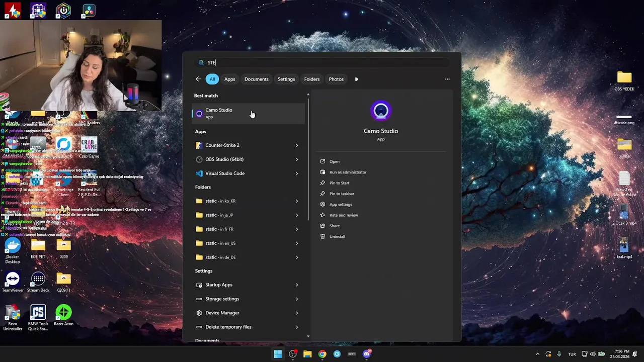Expand static - in ja_JP folder arrow
Image resolution: width=644 pixels, height=362 pixels.
[x=297, y=215]
